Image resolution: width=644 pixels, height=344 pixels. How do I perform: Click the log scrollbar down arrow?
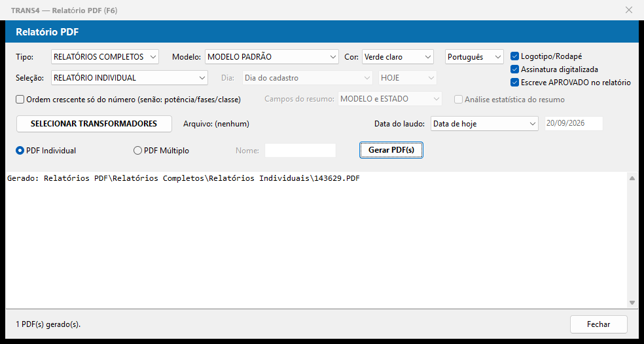point(632,303)
